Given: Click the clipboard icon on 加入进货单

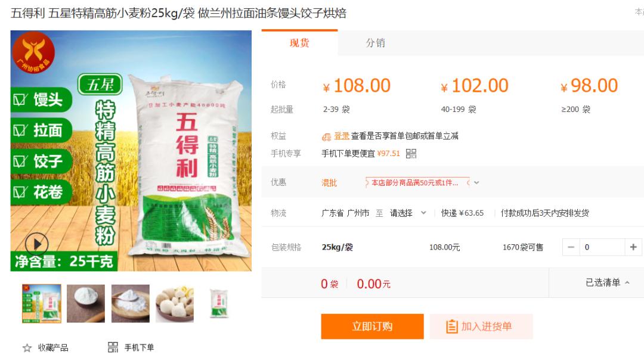Looking at the screenshot, I should pos(452,326).
